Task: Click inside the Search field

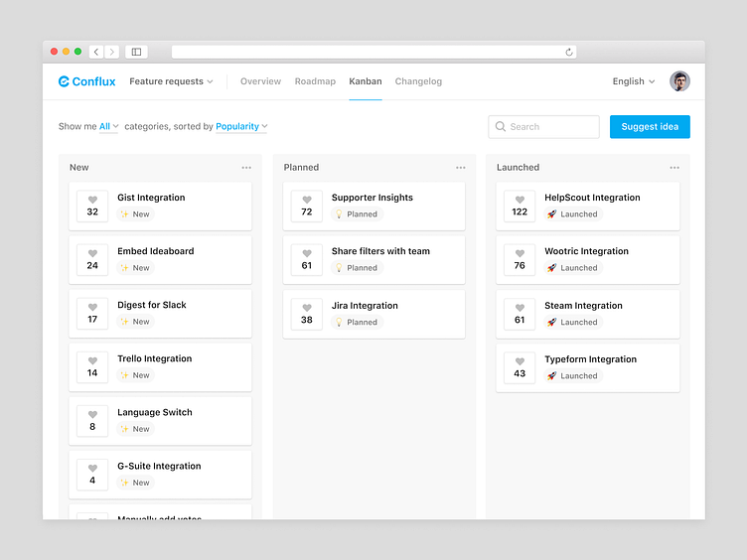Action: (x=543, y=127)
